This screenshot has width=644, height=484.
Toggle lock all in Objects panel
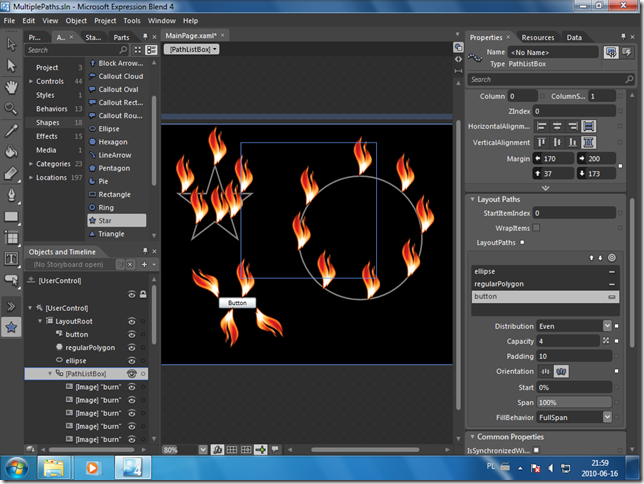(x=143, y=294)
